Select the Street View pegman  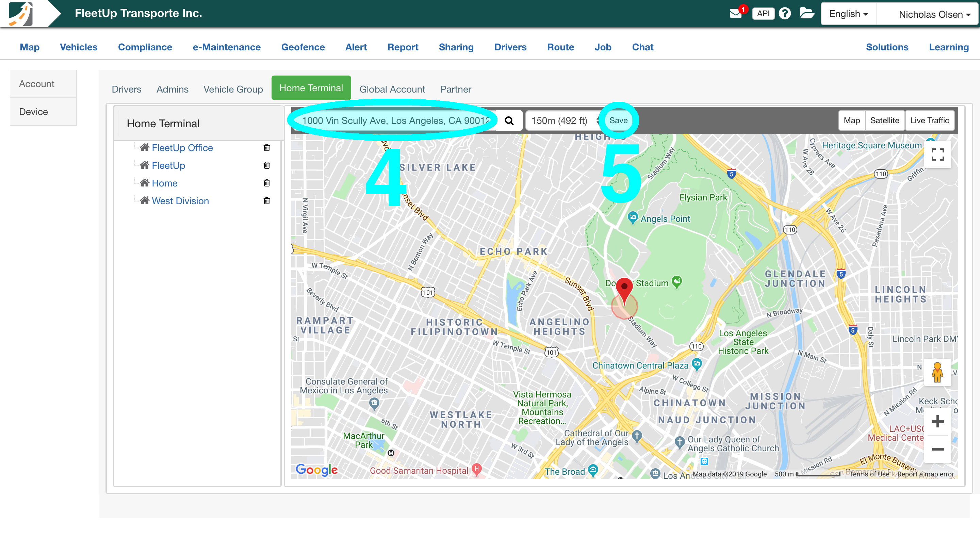coord(937,372)
